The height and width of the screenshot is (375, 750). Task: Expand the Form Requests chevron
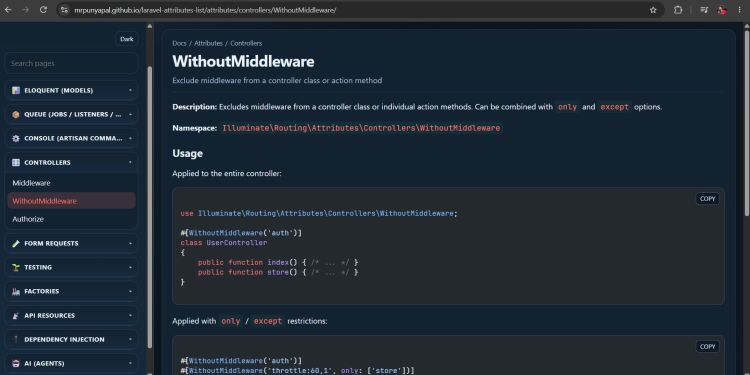[x=130, y=243]
